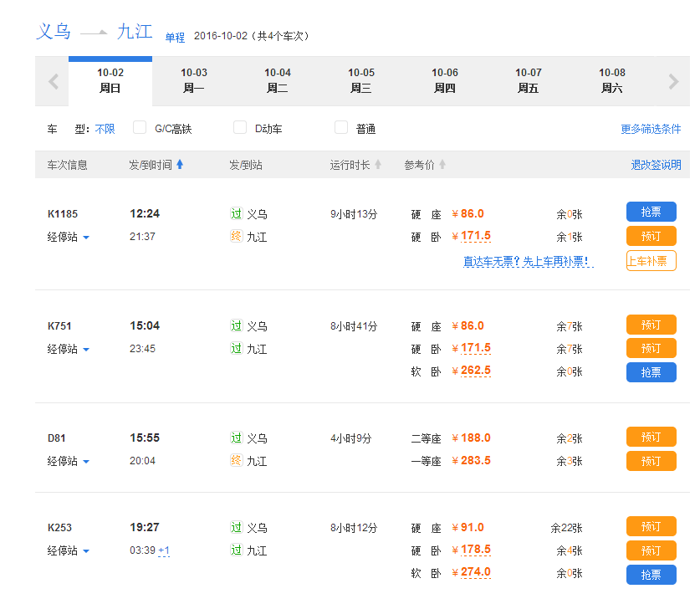Click train number D81
The image size is (700, 604).
[x=56, y=438]
